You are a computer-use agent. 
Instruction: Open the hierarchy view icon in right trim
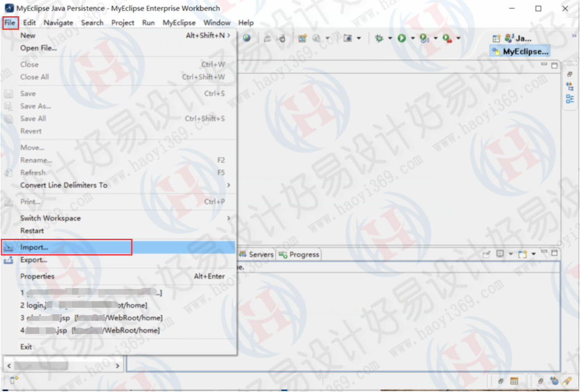[x=570, y=86]
